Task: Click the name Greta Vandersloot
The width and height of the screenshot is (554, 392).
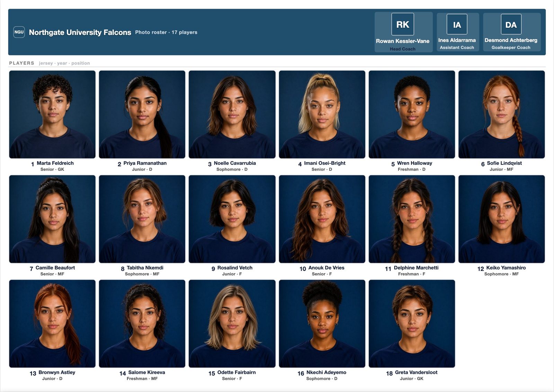Action: pos(416,372)
